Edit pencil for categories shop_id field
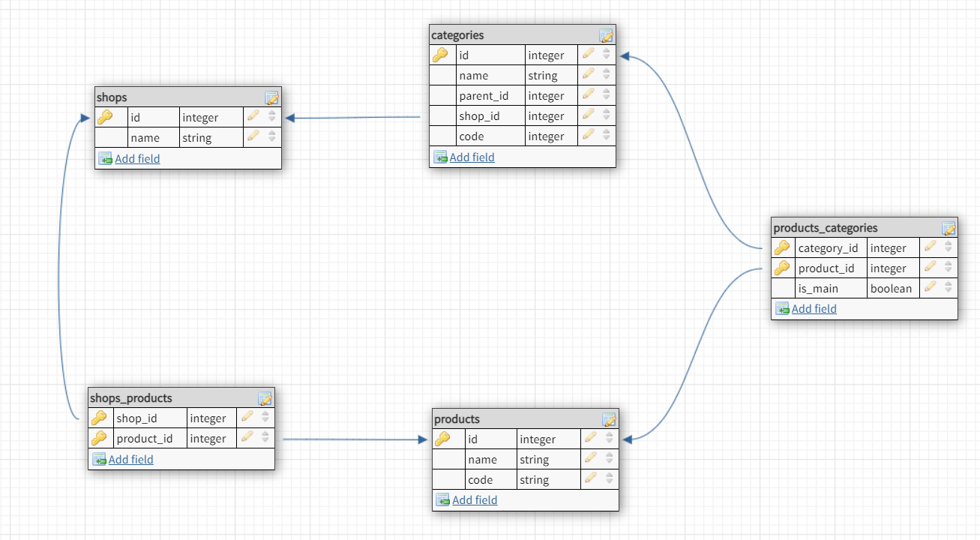The image size is (980, 540). tap(589, 115)
